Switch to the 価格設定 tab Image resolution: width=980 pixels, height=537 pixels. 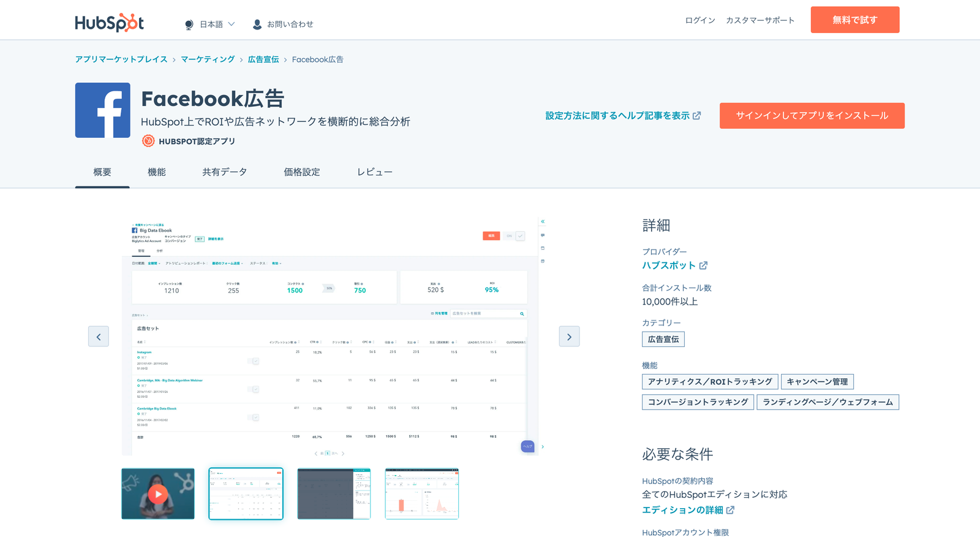[302, 172]
